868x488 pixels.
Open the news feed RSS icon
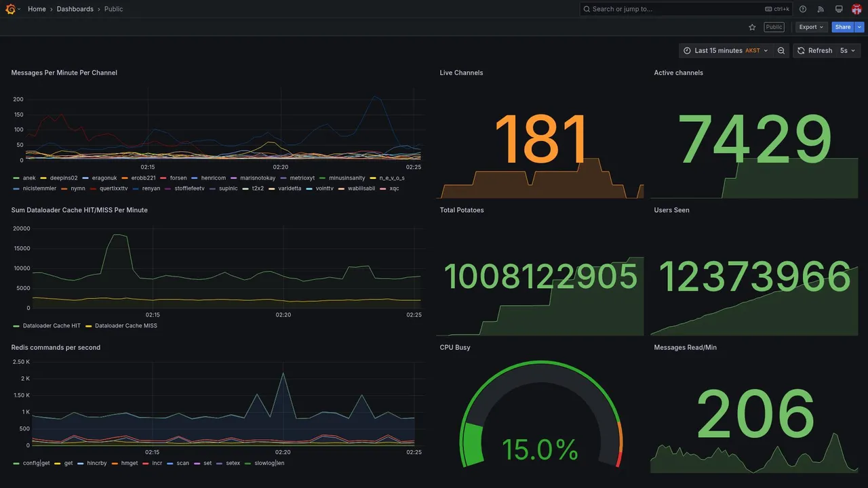pos(821,9)
